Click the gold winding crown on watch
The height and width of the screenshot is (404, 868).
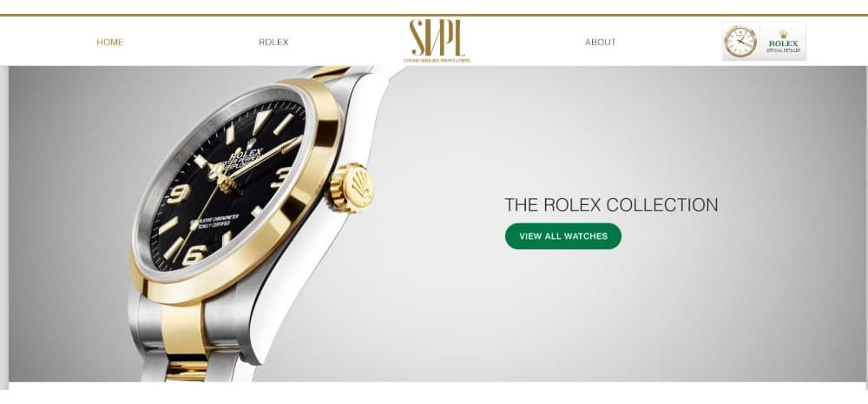[352, 188]
